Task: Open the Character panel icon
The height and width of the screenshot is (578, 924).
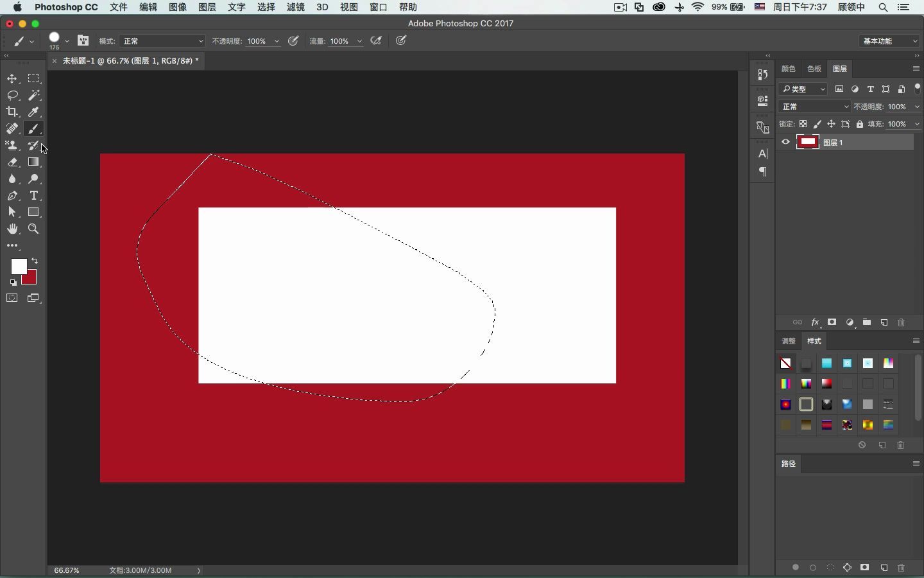Action: (x=762, y=153)
